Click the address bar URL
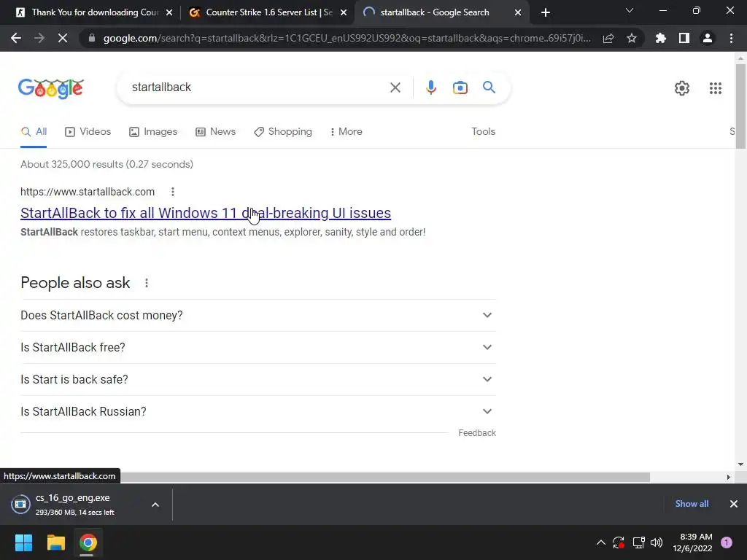 point(347,38)
